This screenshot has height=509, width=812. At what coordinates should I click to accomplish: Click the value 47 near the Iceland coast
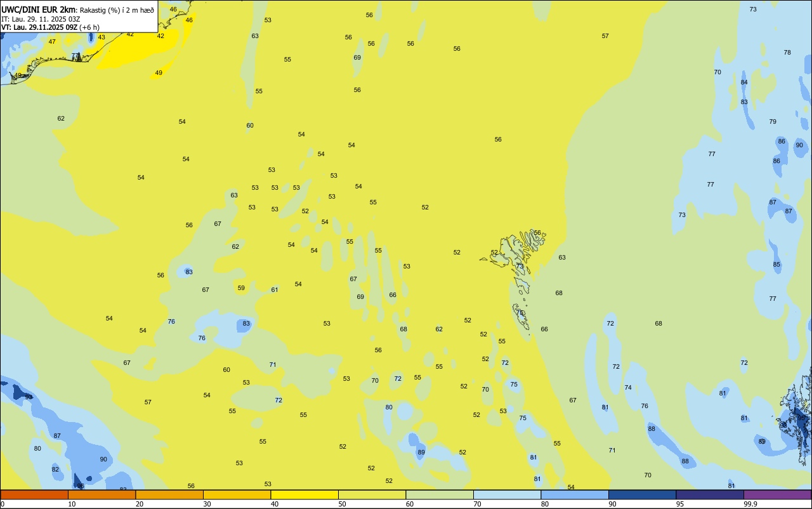(52, 42)
